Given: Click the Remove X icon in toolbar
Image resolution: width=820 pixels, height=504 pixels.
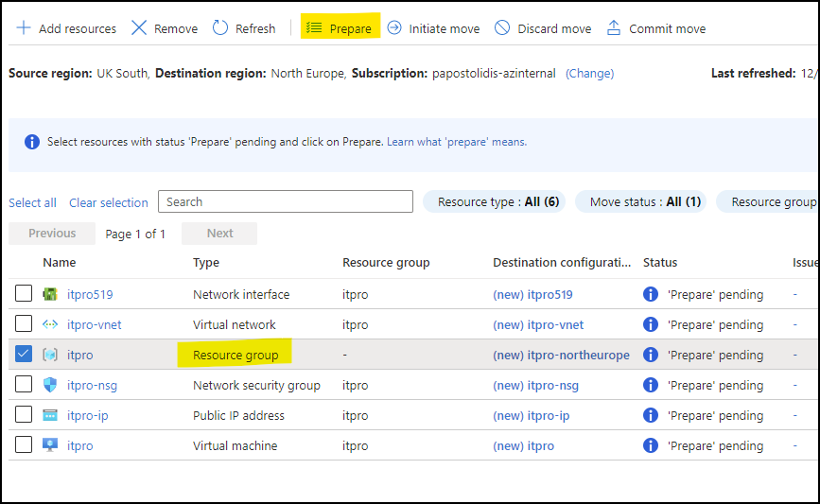Looking at the screenshot, I should (x=139, y=28).
